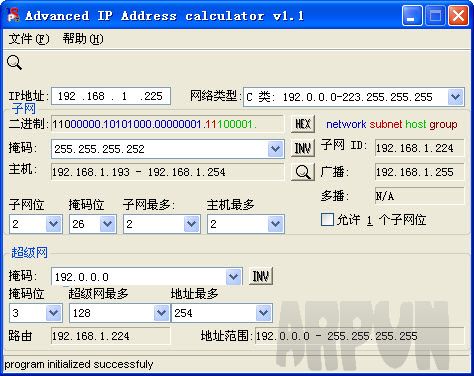Click the 广播 broadcast field 192.168.1.255
474x376 pixels.
[x=419, y=172]
